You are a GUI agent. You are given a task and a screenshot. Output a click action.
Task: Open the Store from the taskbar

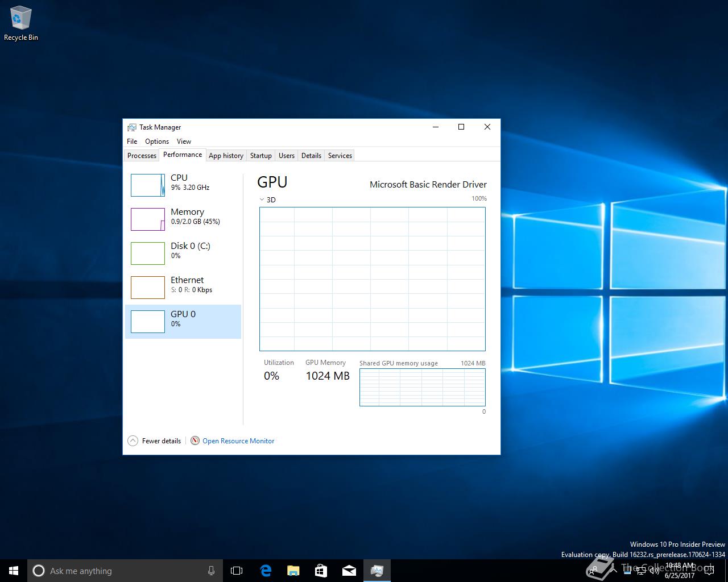click(x=321, y=571)
